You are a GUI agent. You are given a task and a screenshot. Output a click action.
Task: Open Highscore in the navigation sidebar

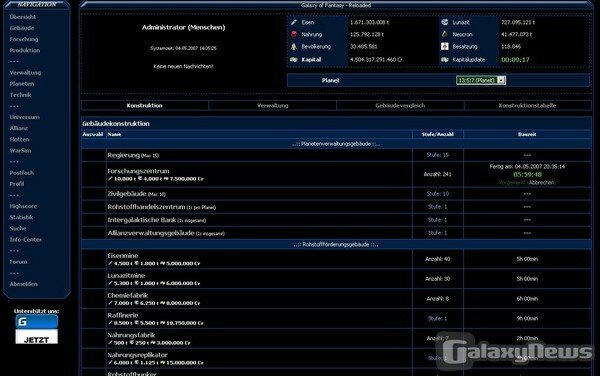[x=23, y=206]
